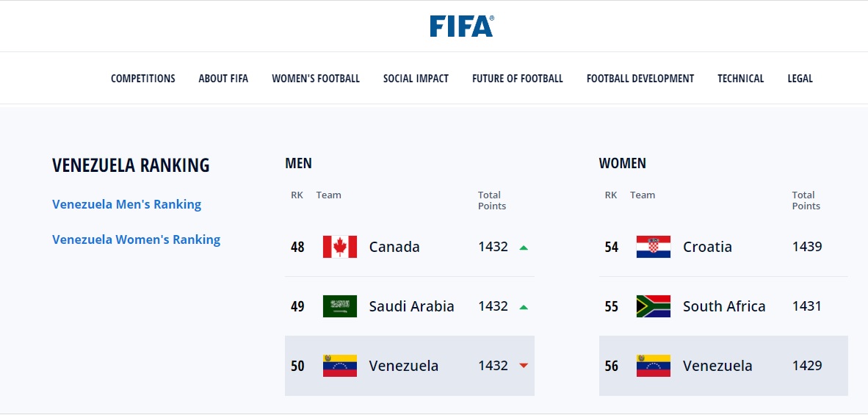Select Future of Football in navigation
This screenshot has width=868, height=415.
point(518,79)
